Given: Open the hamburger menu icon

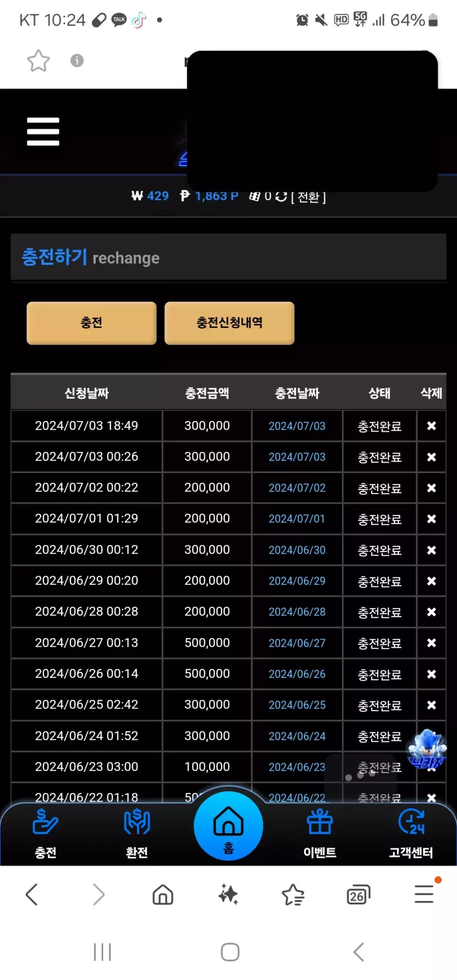Looking at the screenshot, I should 43,132.
